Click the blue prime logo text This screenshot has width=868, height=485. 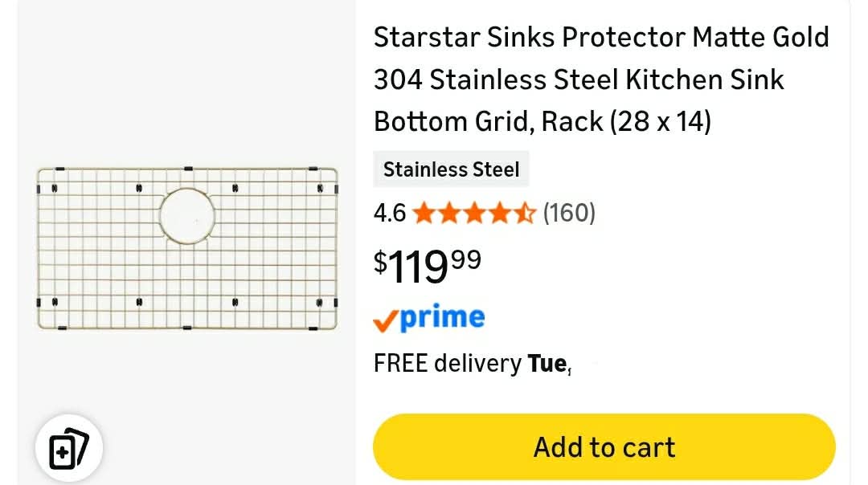pyautogui.click(x=442, y=317)
